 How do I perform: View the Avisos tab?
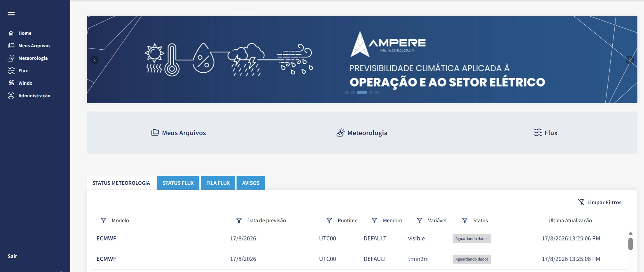pos(251,183)
